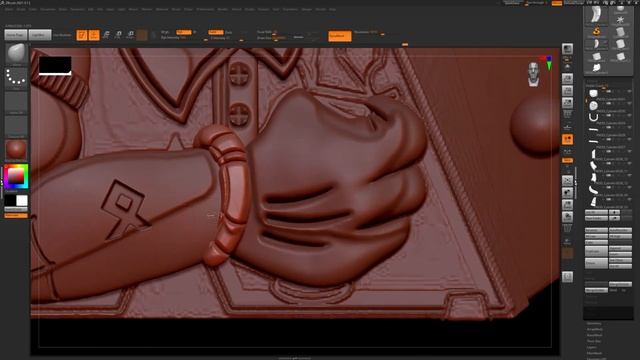This screenshot has width=640, height=360.
Task: Select the Rotate transform tool icon
Action: 130,35
